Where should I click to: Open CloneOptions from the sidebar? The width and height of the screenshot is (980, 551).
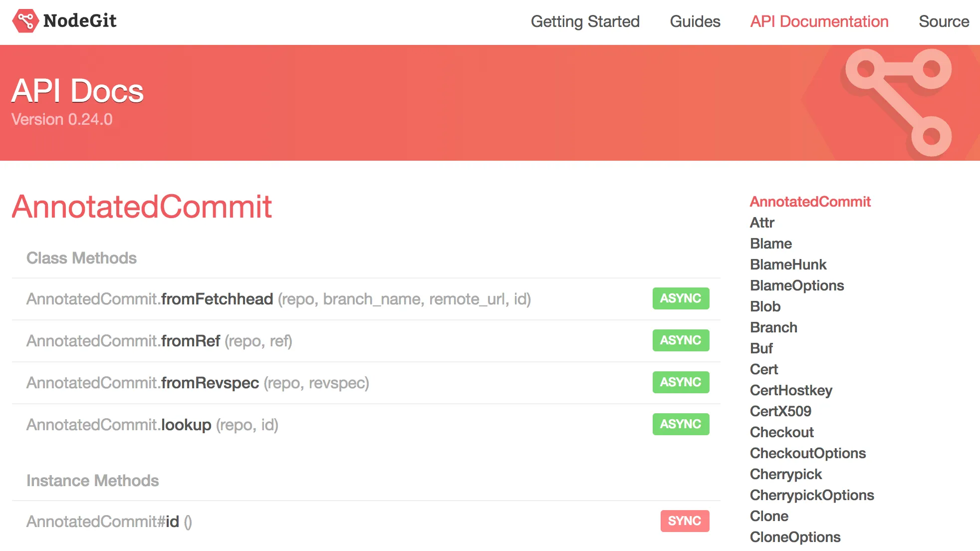click(x=795, y=537)
